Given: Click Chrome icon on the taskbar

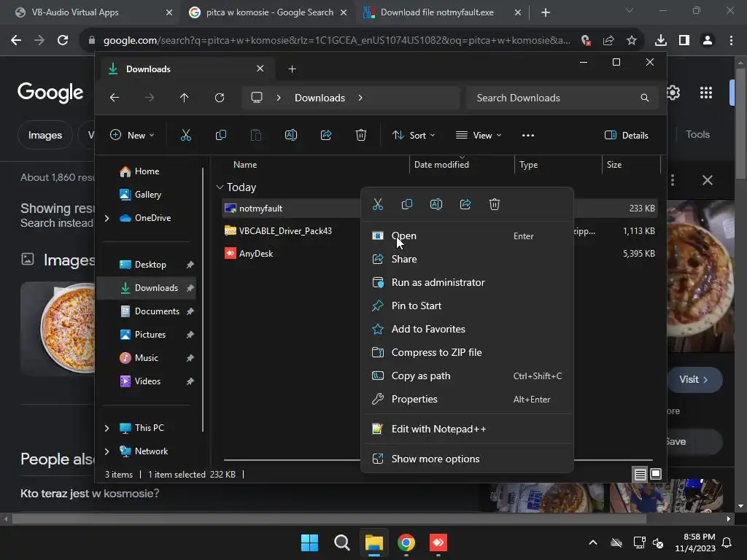Looking at the screenshot, I should (406, 542).
